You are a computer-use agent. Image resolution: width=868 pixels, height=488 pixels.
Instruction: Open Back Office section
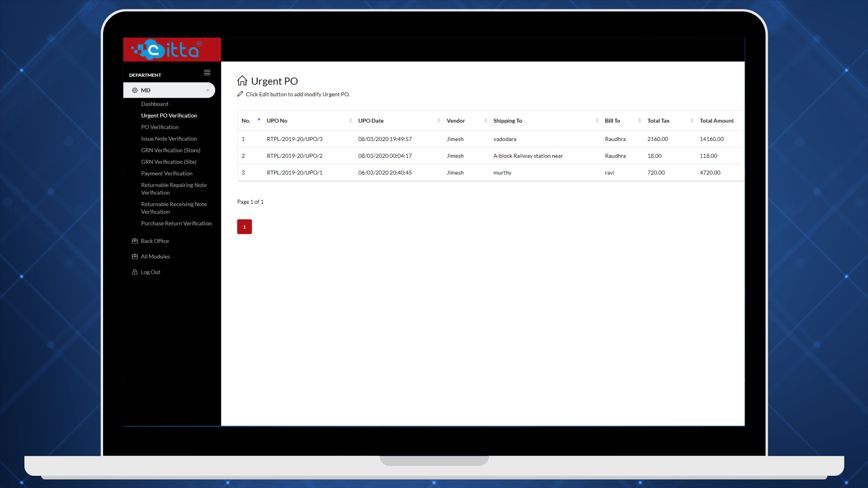coord(155,241)
